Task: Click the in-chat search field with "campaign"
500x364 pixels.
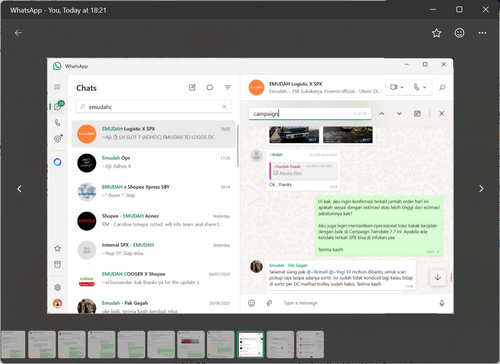Action: (310, 114)
